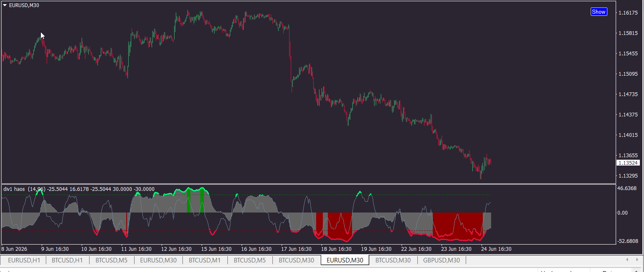Click the current price label 1.13524

(x=628, y=163)
